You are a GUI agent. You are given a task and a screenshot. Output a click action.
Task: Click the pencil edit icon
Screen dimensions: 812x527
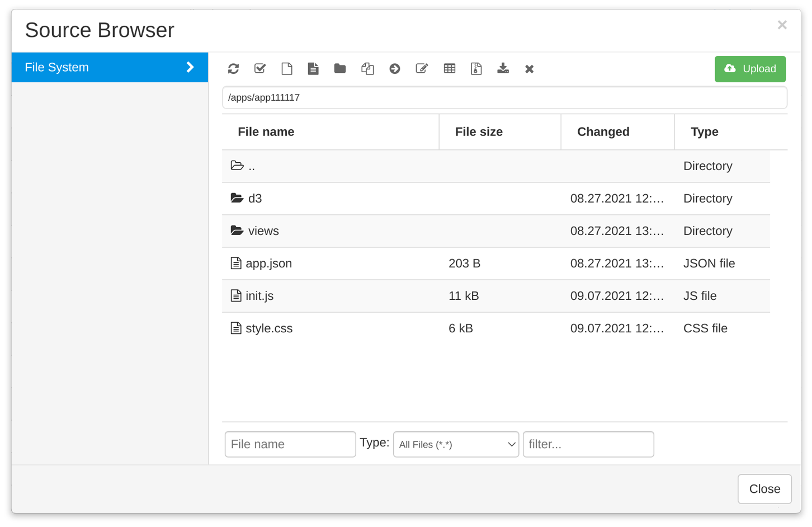(x=422, y=69)
